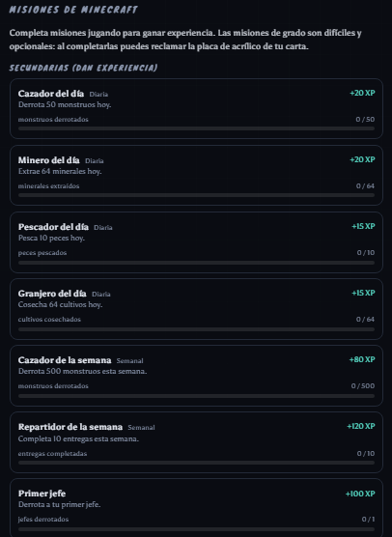Click the entregas completadas progress bar

click(x=196, y=463)
